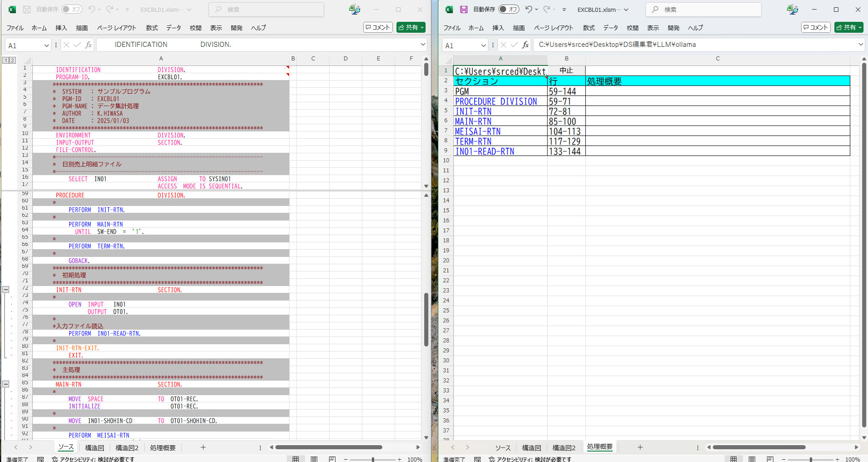Click Insert Function fx icon in right window
868x462 pixels.
525,45
